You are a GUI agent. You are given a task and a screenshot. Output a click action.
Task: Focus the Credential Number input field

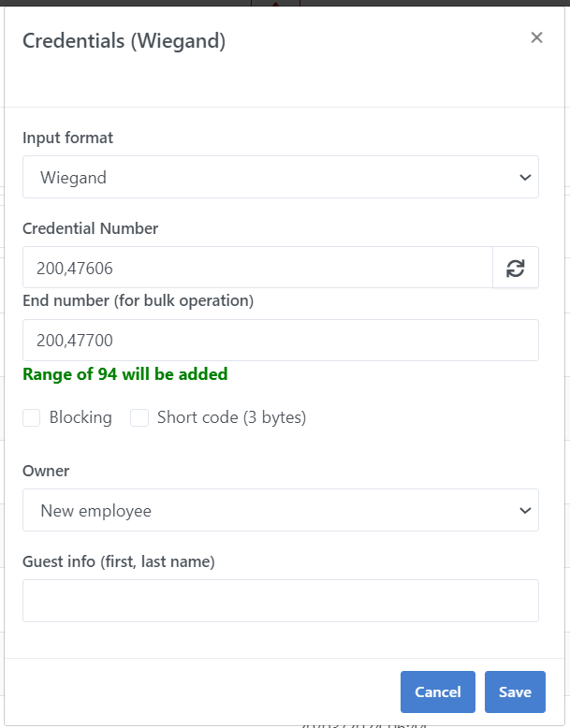(257, 269)
